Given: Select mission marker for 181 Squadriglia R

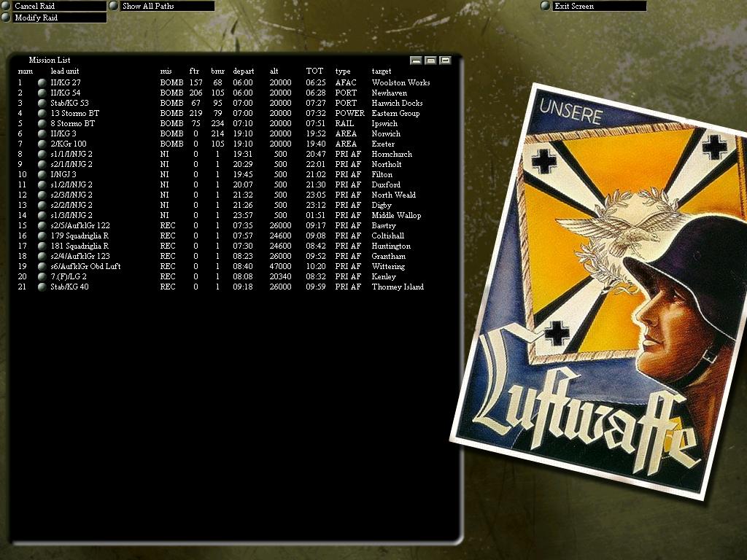Looking at the screenshot, I should coord(42,246).
